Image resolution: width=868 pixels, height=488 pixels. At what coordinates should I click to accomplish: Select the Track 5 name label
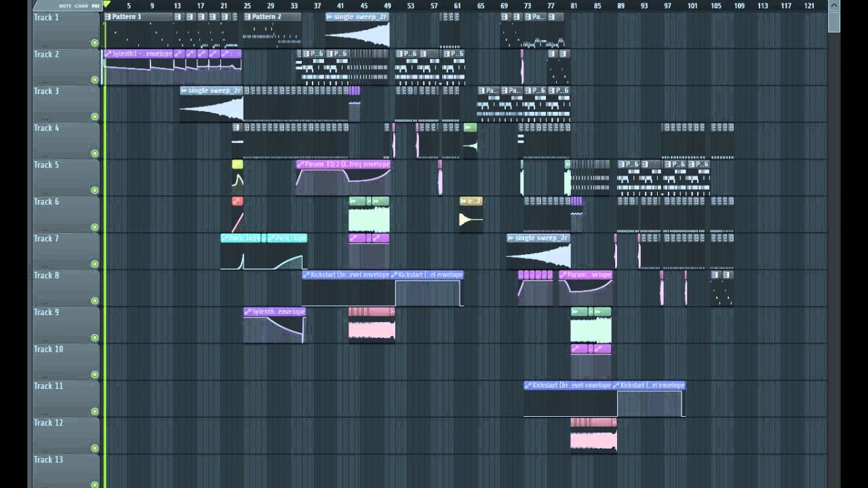46,165
